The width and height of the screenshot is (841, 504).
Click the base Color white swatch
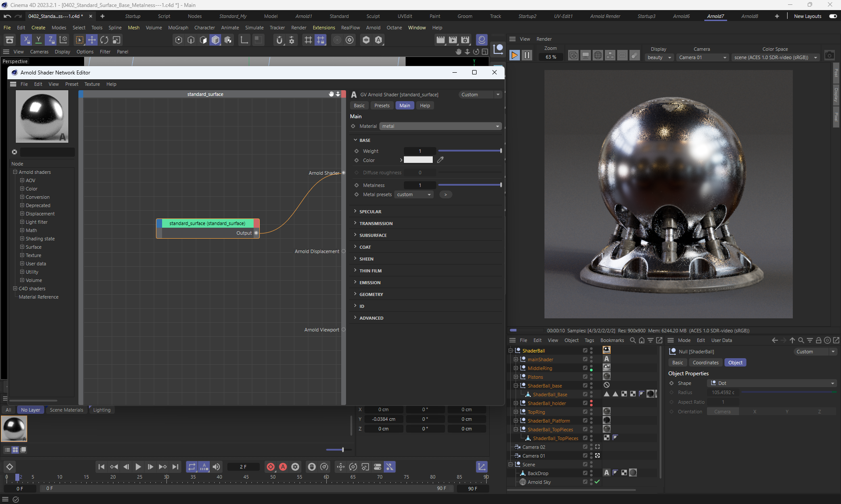click(x=418, y=160)
